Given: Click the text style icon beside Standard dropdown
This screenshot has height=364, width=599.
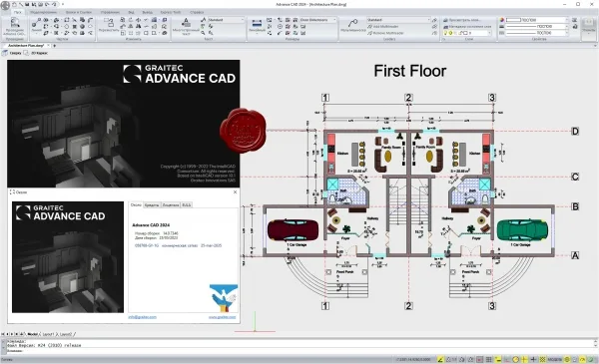Looking at the screenshot, I should pos(203,20).
